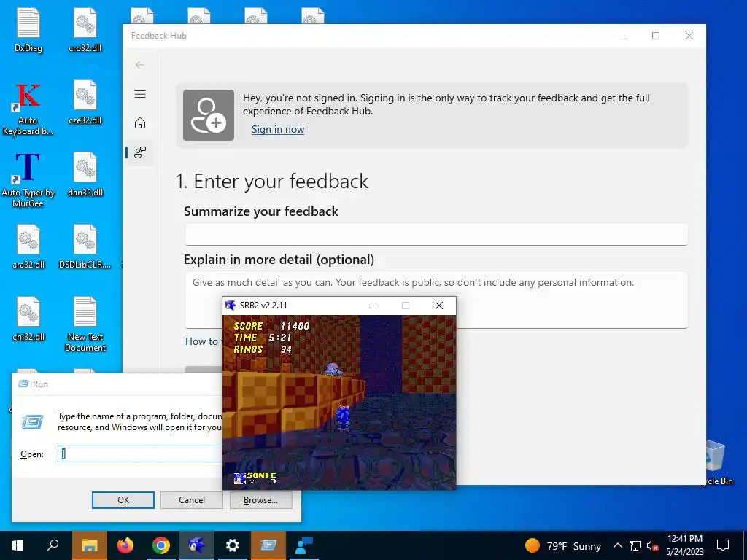
Task: Show hidden system tray icons
Action: (x=617, y=545)
